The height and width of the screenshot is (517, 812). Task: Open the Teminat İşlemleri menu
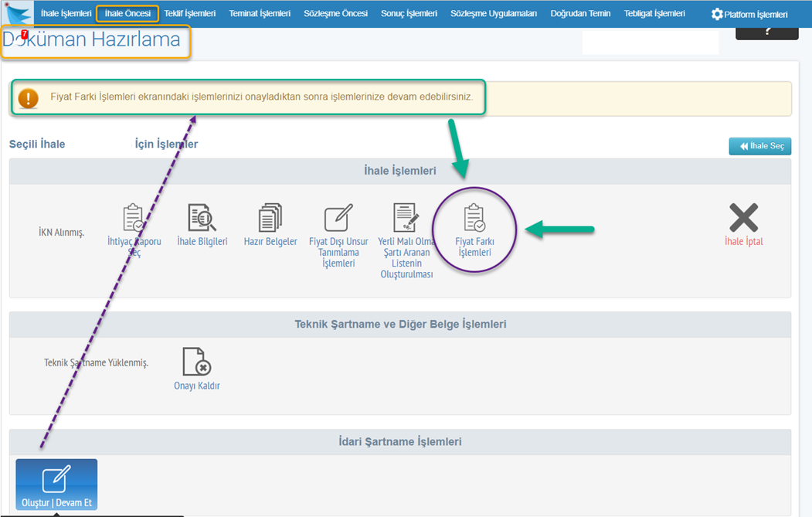tap(260, 14)
